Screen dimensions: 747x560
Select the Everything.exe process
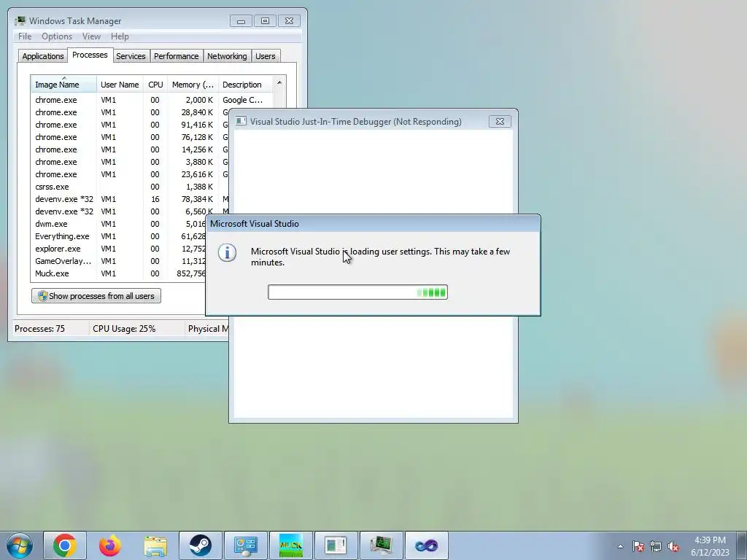(119, 236)
